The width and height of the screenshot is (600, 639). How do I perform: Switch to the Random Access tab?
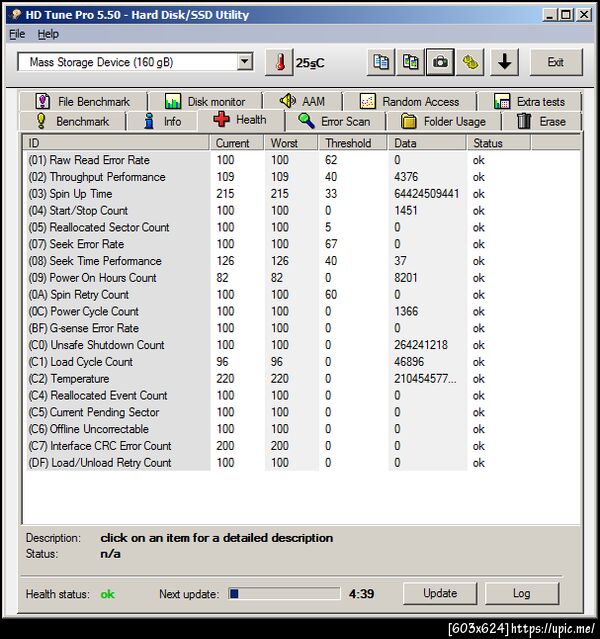(410, 101)
